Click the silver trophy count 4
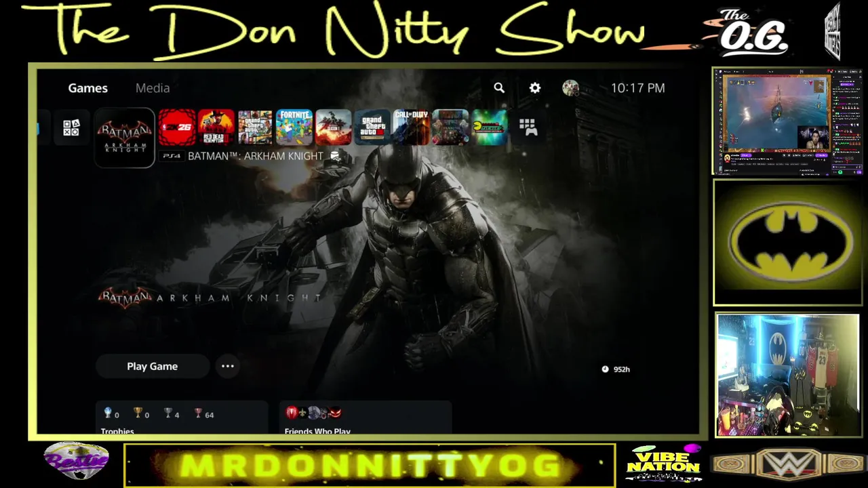This screenshot has height=488, width=868. pyautogui.click(x=172, y=413)
